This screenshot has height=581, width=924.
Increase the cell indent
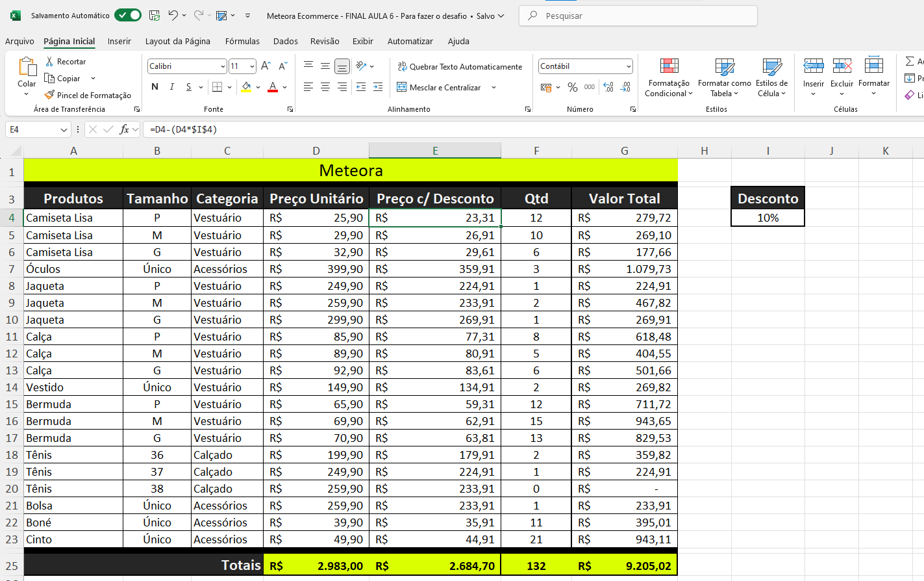tap(378, 87)
